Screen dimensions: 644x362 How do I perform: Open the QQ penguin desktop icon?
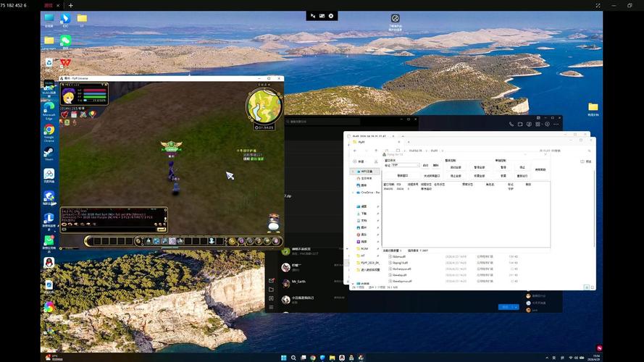pos(49,262)
